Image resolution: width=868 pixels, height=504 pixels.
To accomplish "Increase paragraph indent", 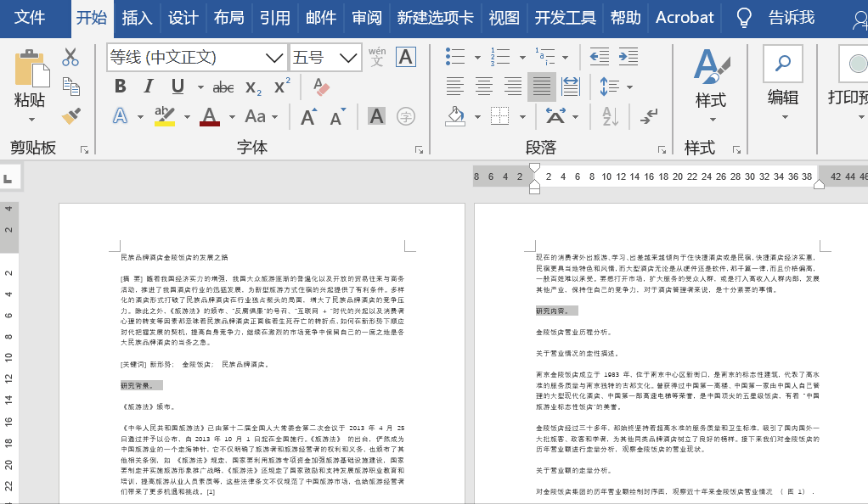I will [x=628, y=57].
